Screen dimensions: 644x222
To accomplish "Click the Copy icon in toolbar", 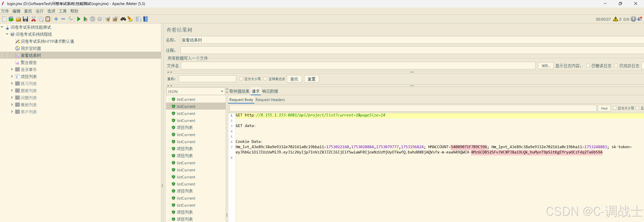I will (41, 19).
